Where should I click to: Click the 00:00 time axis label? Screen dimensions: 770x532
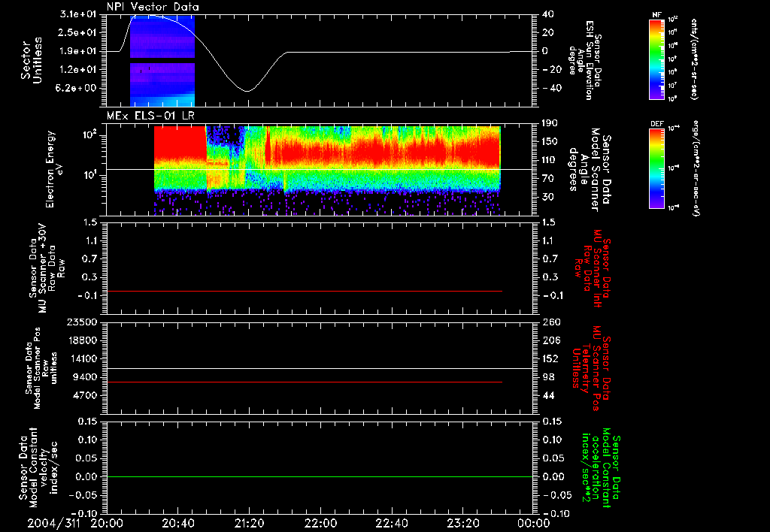point(533,523)
